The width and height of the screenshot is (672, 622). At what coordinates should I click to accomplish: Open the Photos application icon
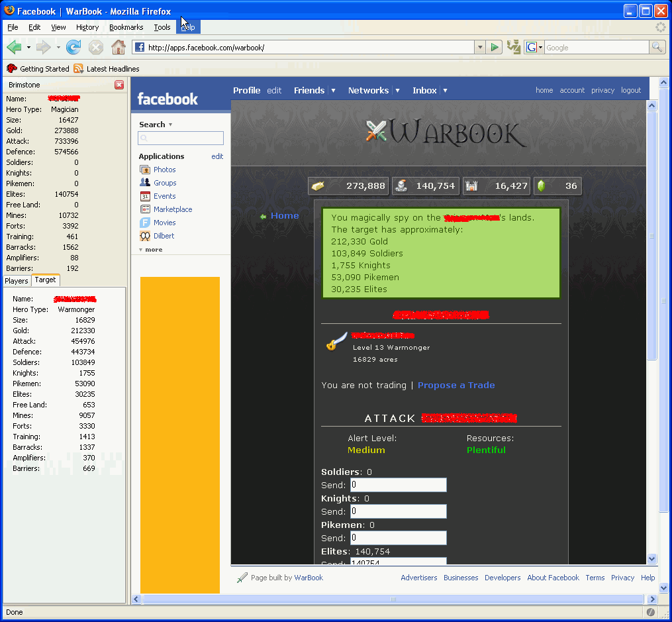click(x=145, y=170)
